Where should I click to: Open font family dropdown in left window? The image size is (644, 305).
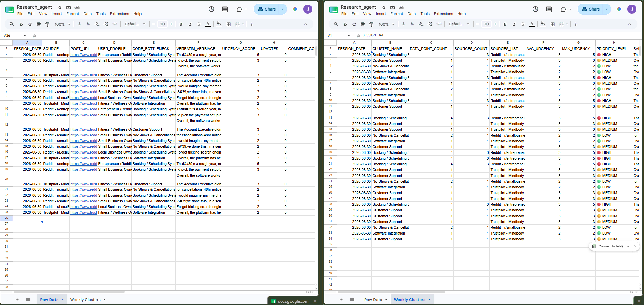coord(135,24)
